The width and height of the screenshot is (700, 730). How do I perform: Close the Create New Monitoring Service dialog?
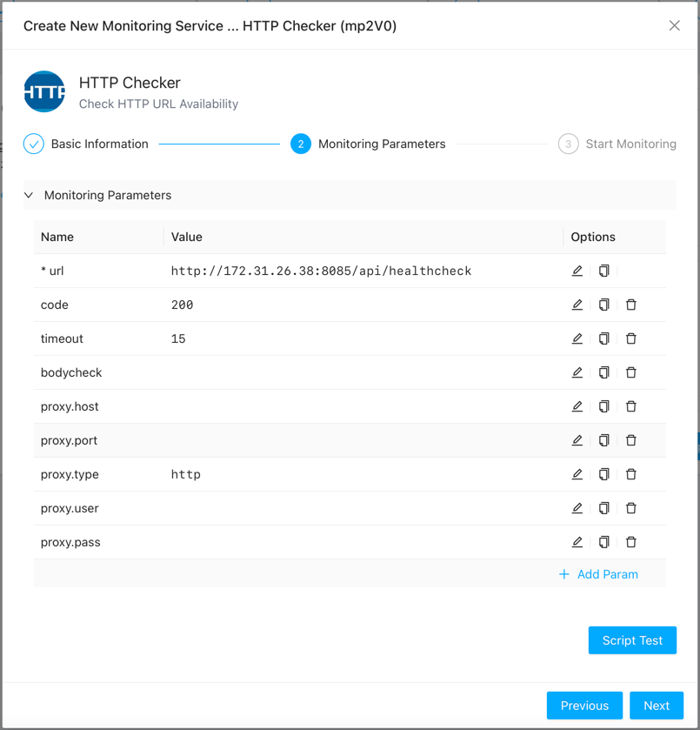point(674,26)
